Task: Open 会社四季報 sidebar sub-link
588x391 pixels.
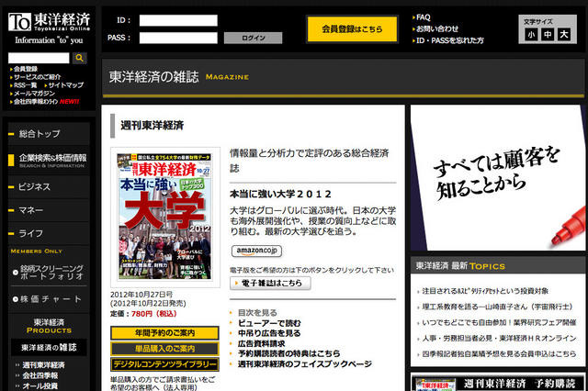Action: (40, 375)
